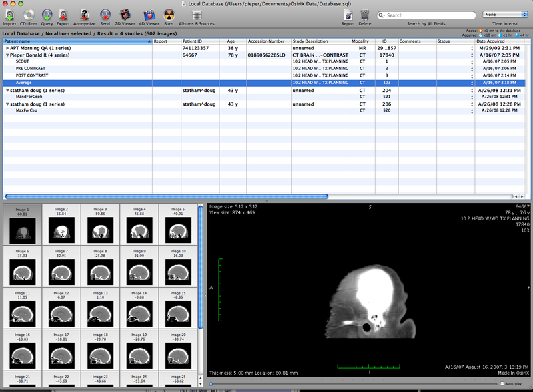Click the image playback slider
The height and width of the screenshot is (392, 533).
pos(353,384)
